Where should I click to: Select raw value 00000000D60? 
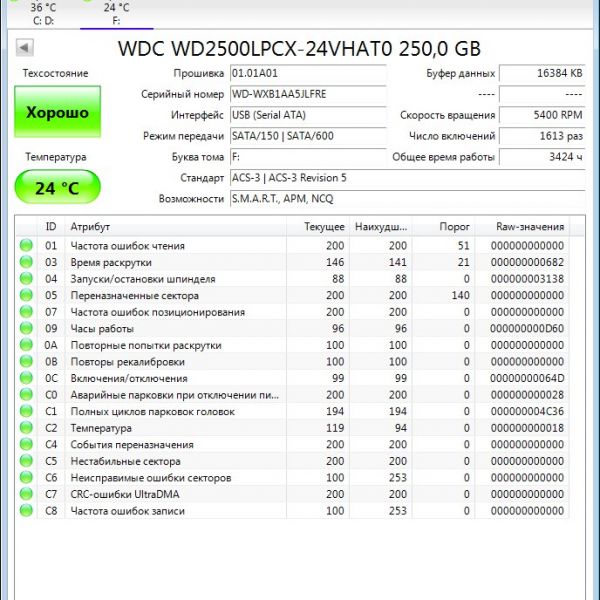point(527,329)
